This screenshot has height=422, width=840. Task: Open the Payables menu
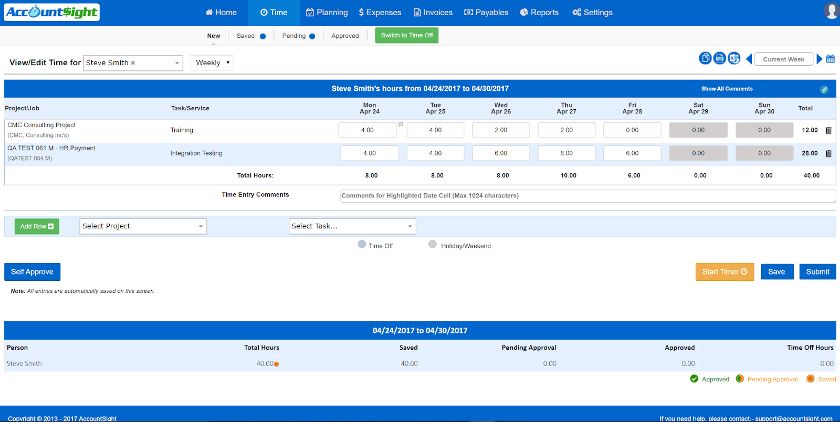(486, 12)
